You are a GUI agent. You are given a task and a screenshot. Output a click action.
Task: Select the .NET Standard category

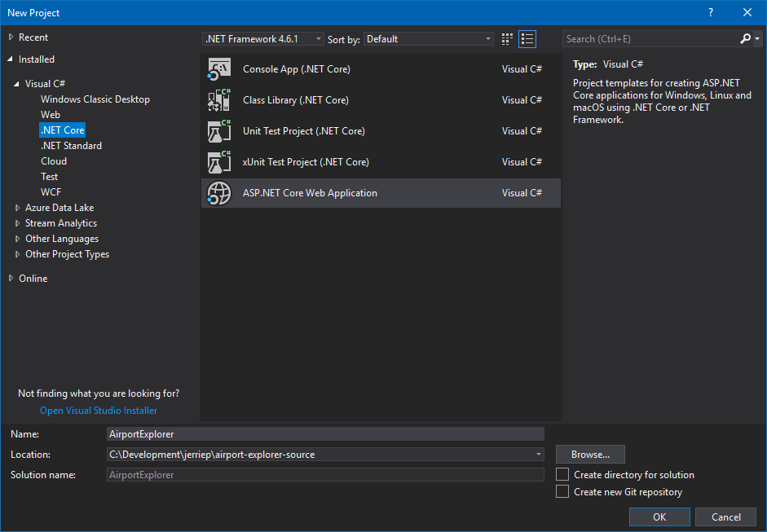coord(71,146)
